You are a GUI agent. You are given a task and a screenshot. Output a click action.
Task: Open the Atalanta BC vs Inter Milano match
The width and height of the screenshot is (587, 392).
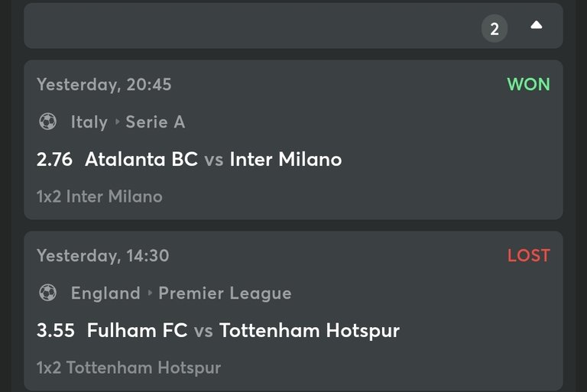click(x=213, y=159)
